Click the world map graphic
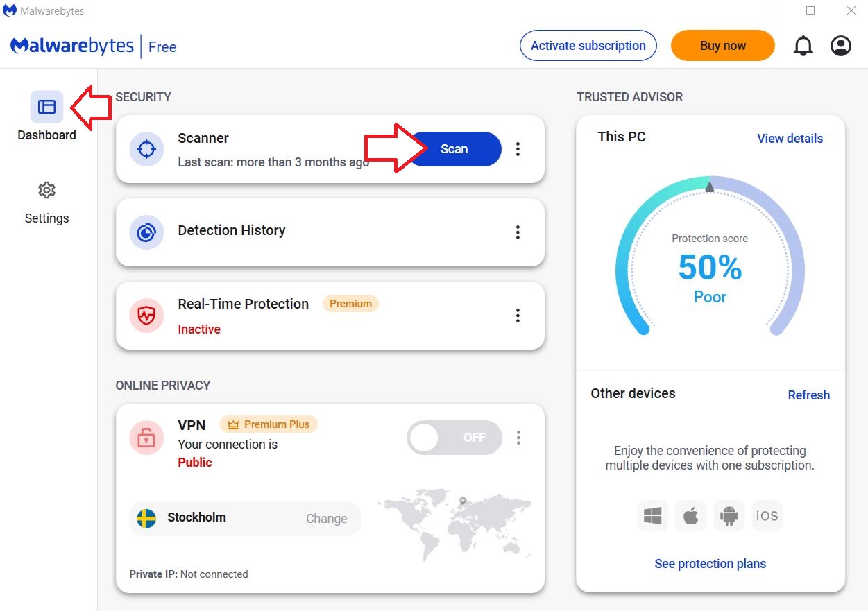 (455, 525)
